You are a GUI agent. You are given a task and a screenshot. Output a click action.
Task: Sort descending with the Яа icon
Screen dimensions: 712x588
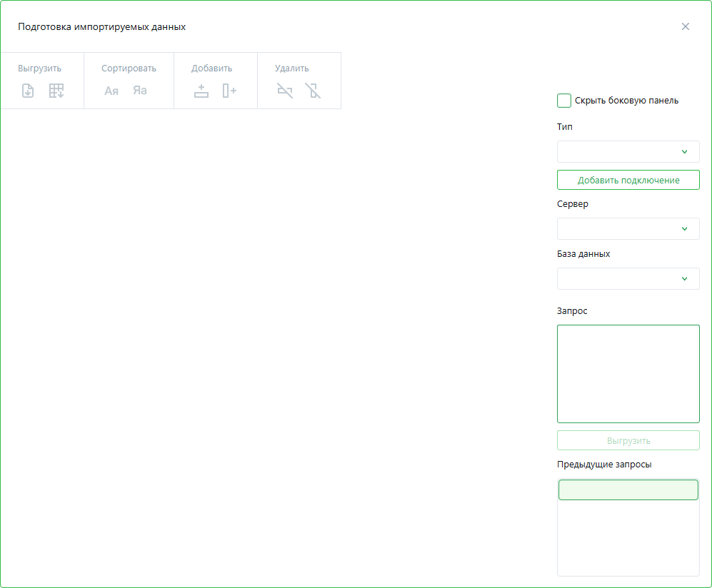pyautogui.click(x=140, y=91)
